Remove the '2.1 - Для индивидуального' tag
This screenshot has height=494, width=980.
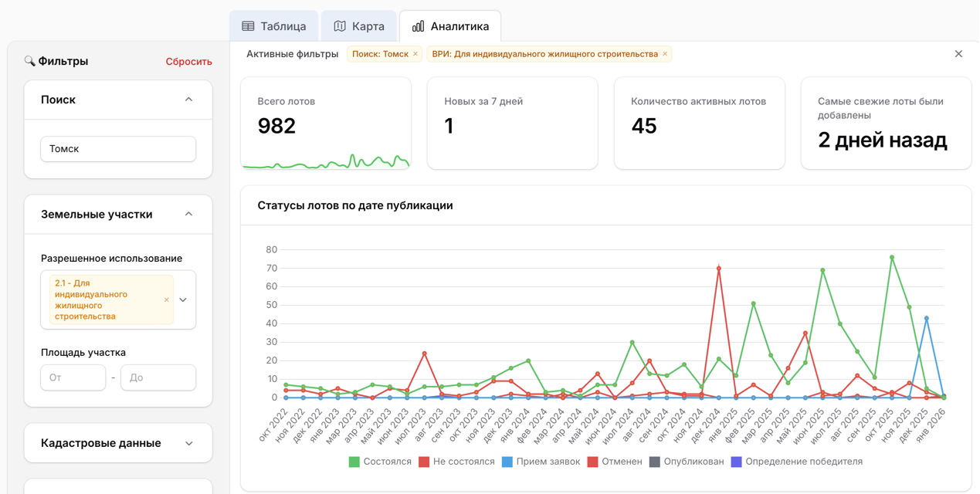coord(166,299)
